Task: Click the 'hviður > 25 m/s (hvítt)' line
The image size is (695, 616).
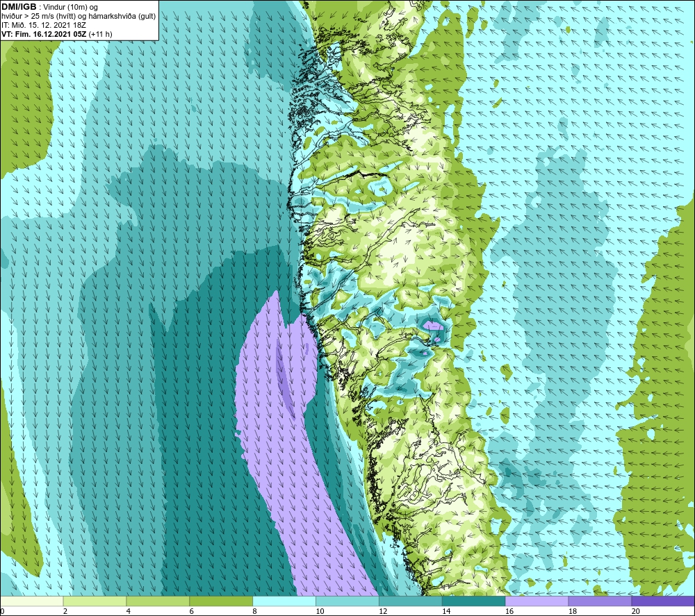Action: tap(38, 17)
